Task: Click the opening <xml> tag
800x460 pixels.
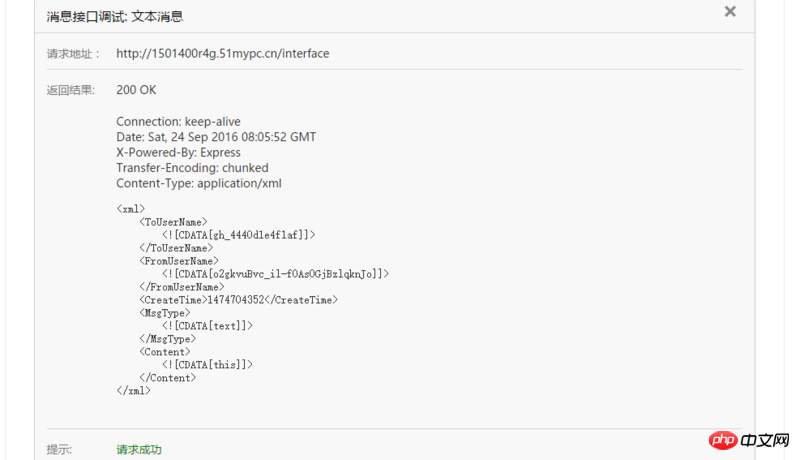Action: coord(131,209)
